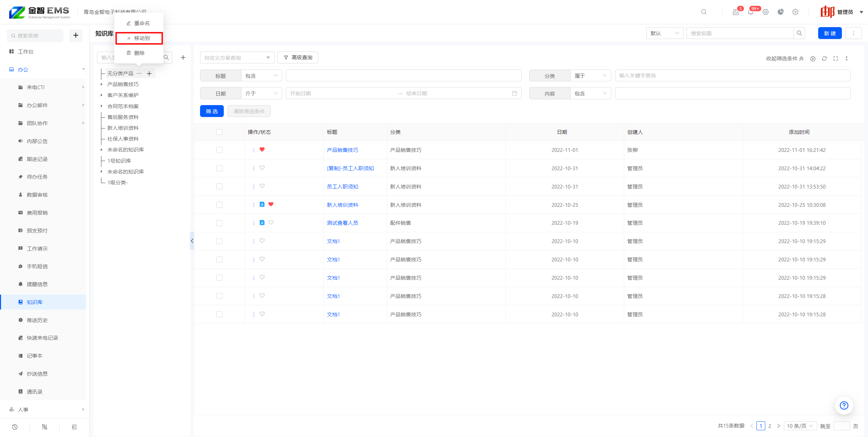Click 收起筛选条件 to collapse filters
The height and width of the screenshot is (437, 868).
tap(785, 59)
